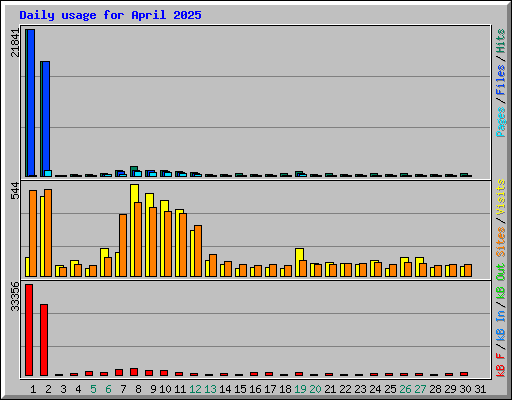Click day label 30 on the axis
This screenshot has height=400, width=512.
465,389
